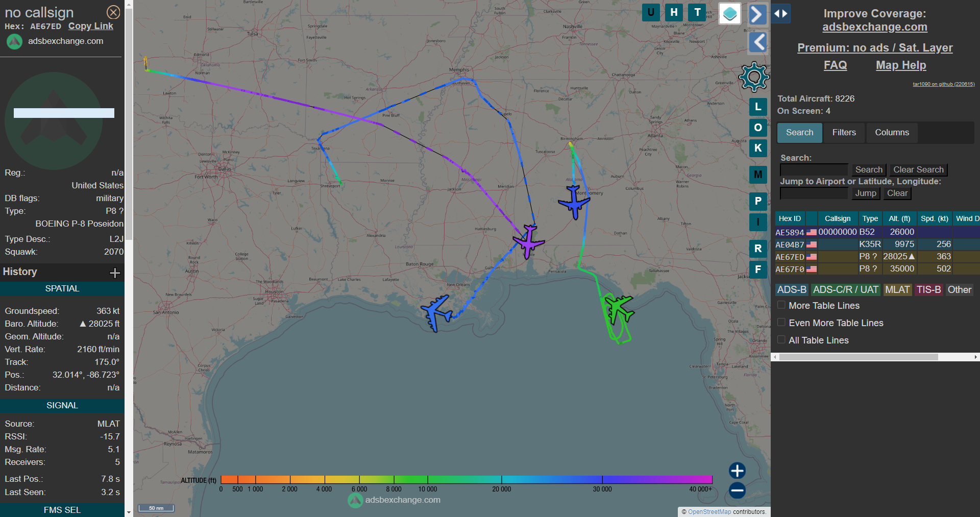Focus the Jump to Airport input field

pyautogui.click(x=814, y=193)
